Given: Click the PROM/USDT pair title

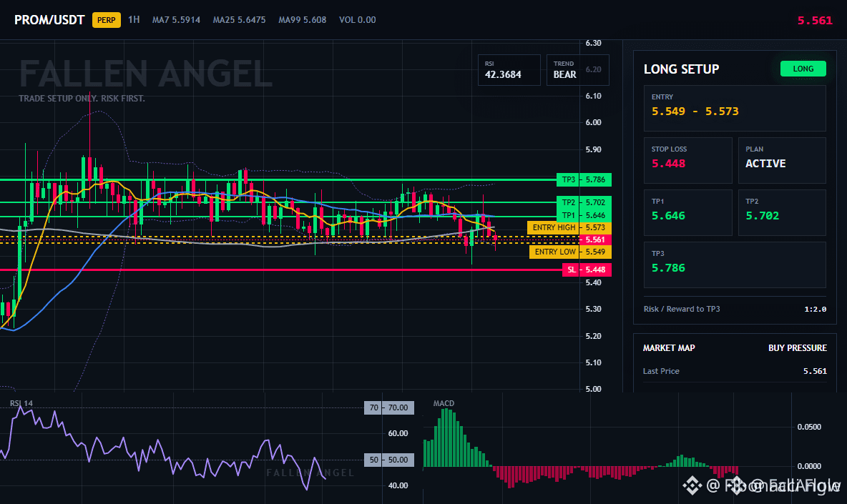Looking at the screenshot, I should (x=49, y=20).
